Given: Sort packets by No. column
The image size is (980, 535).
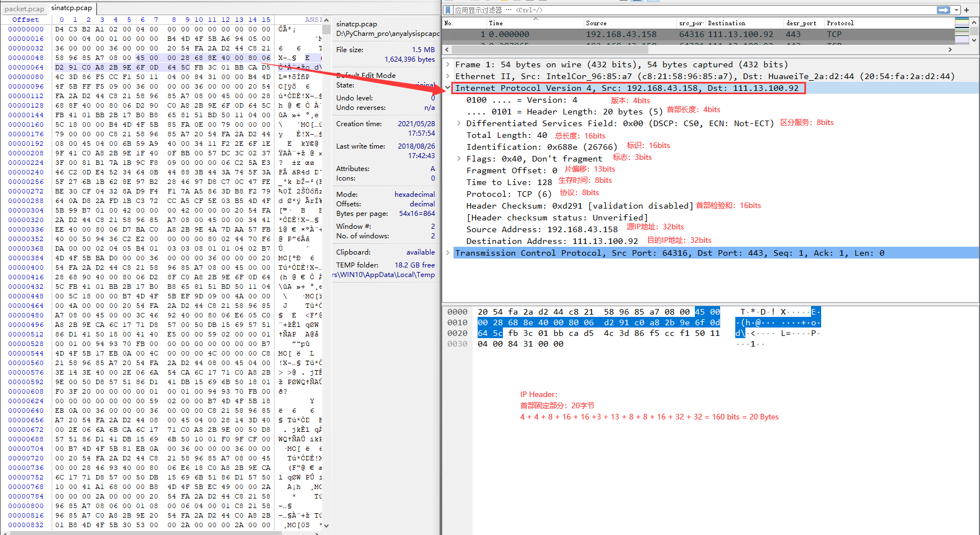Looking at the screenshot, I should [464, 23].
